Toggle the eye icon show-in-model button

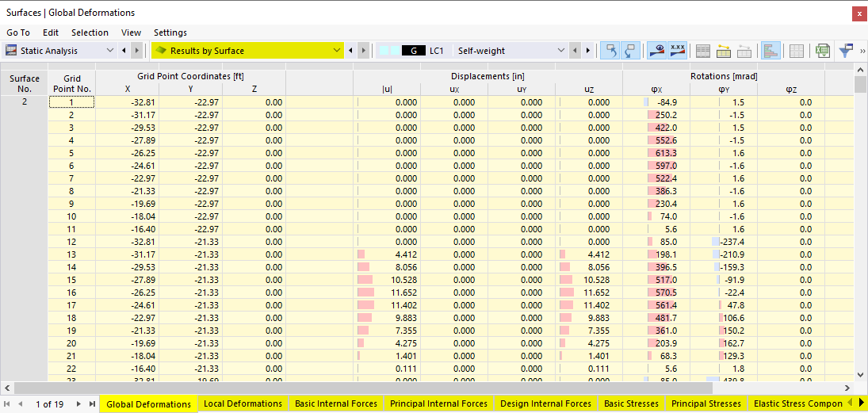click(x=656, y=51)
